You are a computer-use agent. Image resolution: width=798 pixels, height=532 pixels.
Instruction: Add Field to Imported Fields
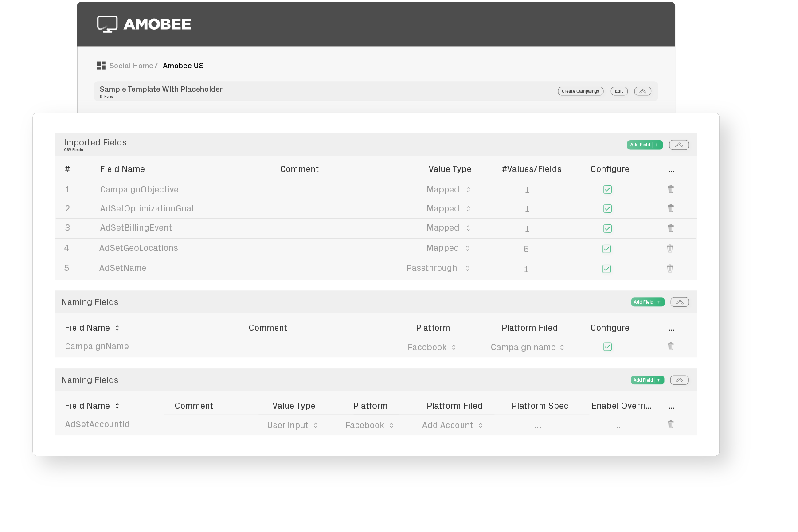645,145
